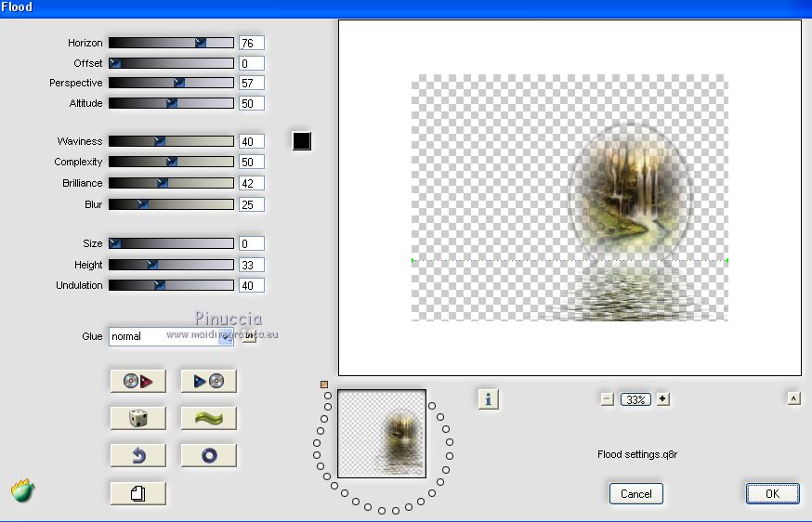Click the Height slider track
This screenshot has height=522, width=812.
(x=171, y=265)
